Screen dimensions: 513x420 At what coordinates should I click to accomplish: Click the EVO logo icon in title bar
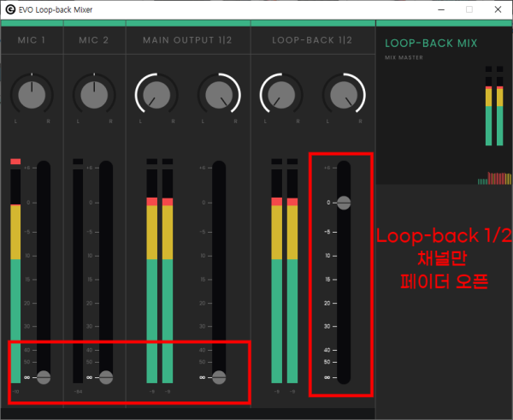tap(10, 9)
